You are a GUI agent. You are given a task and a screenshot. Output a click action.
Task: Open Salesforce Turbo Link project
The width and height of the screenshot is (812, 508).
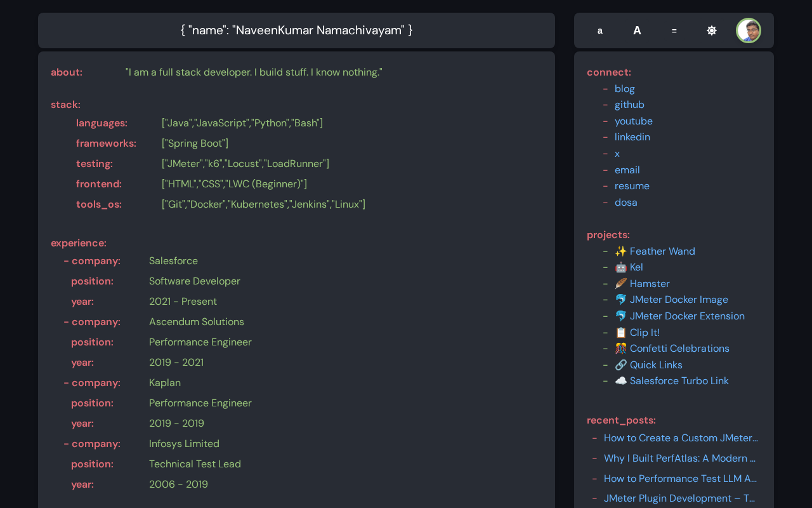point(679,381)
